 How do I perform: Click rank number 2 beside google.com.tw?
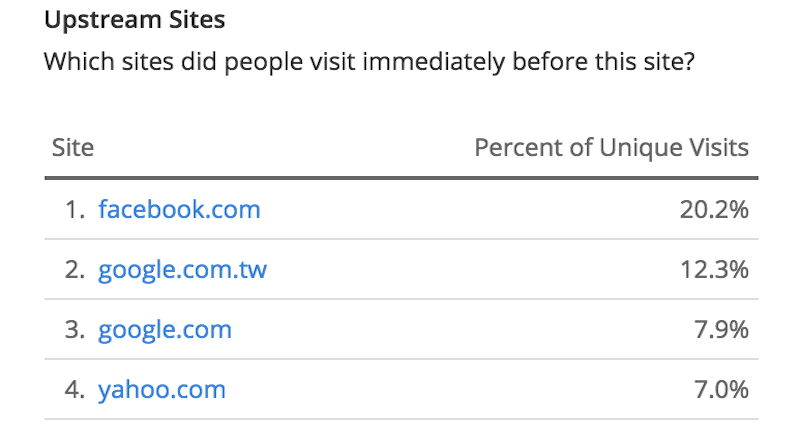74,269
